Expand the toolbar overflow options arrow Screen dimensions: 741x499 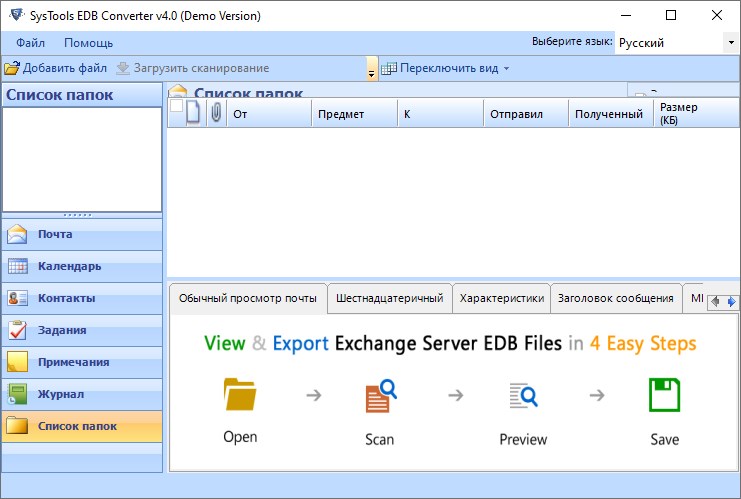click(x=371, y=69)
